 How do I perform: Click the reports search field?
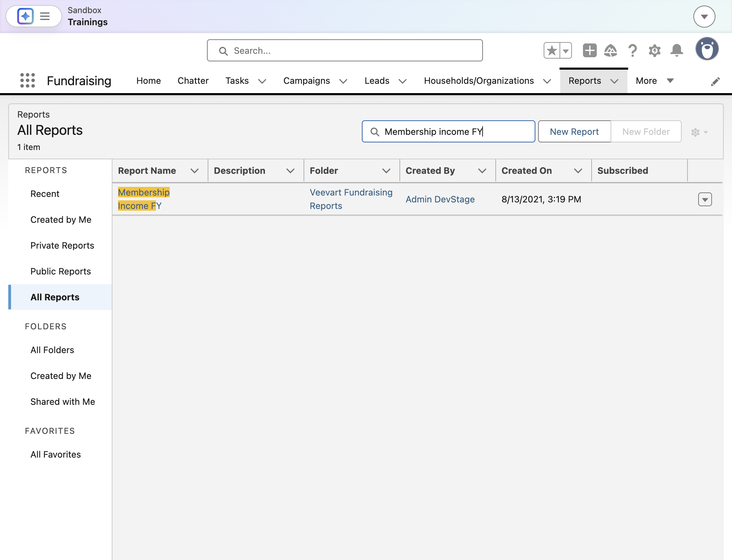pos(448,131)
